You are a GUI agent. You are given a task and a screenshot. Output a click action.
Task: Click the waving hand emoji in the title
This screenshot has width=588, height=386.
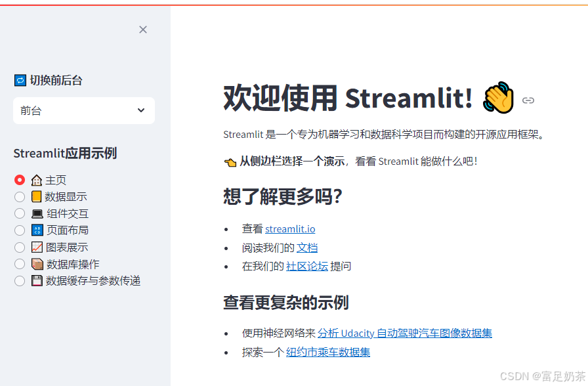(498, 97)
